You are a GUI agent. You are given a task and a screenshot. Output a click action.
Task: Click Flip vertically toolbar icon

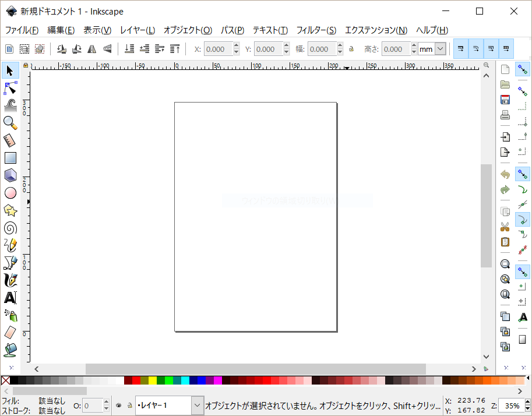pos(107,49)
